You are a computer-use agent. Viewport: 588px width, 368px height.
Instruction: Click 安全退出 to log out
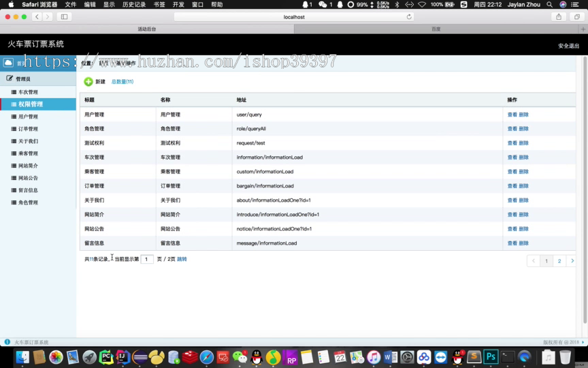pos(568,46)
